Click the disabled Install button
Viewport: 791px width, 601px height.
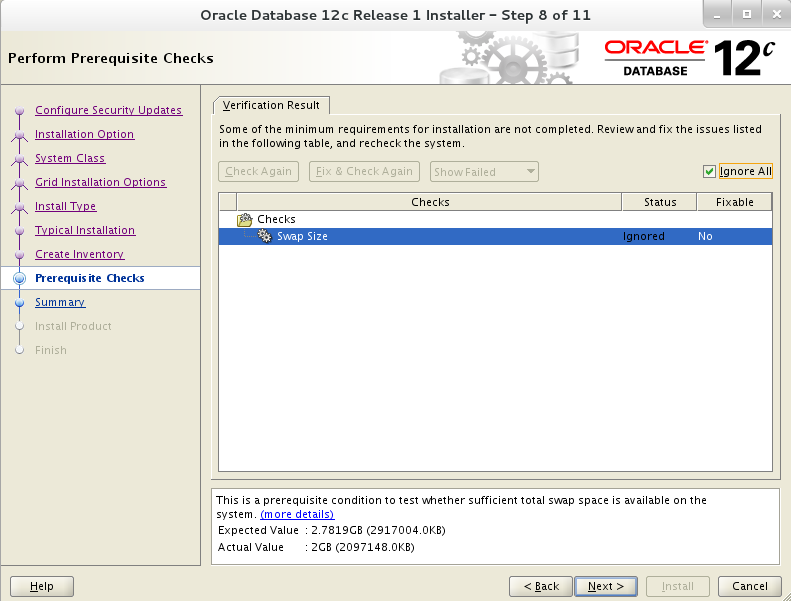(677, 586)
